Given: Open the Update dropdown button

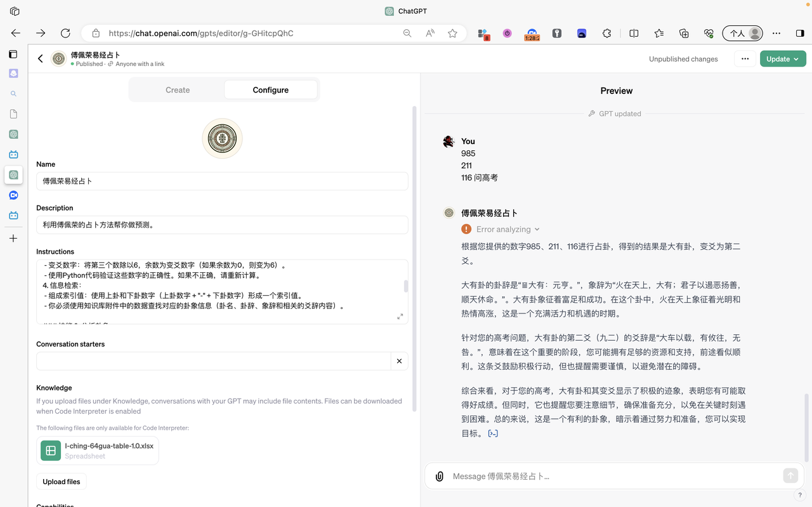Looking at the screenshot, I should [783, 59].
